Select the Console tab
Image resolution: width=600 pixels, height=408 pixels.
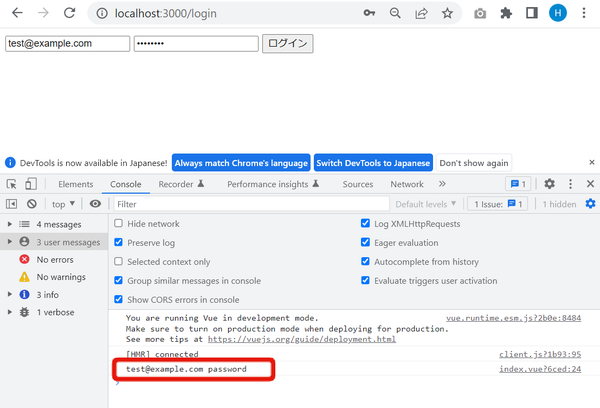point(126,184)
